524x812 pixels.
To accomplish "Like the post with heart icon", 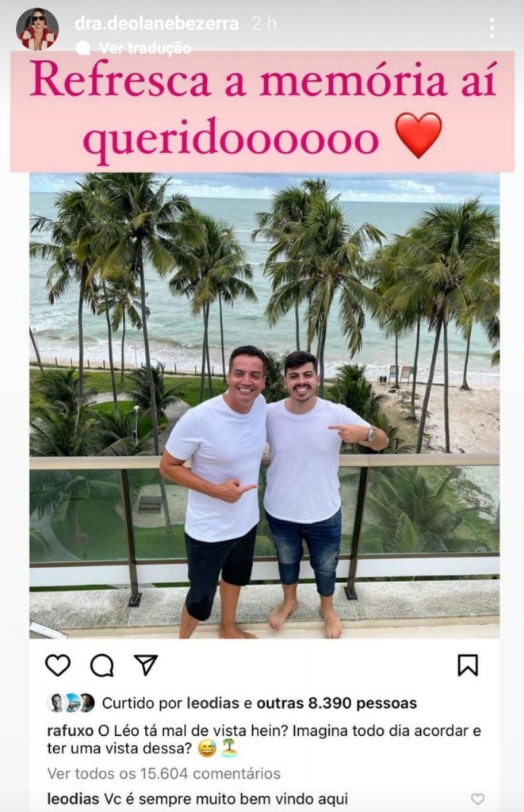I will point(58,665).
